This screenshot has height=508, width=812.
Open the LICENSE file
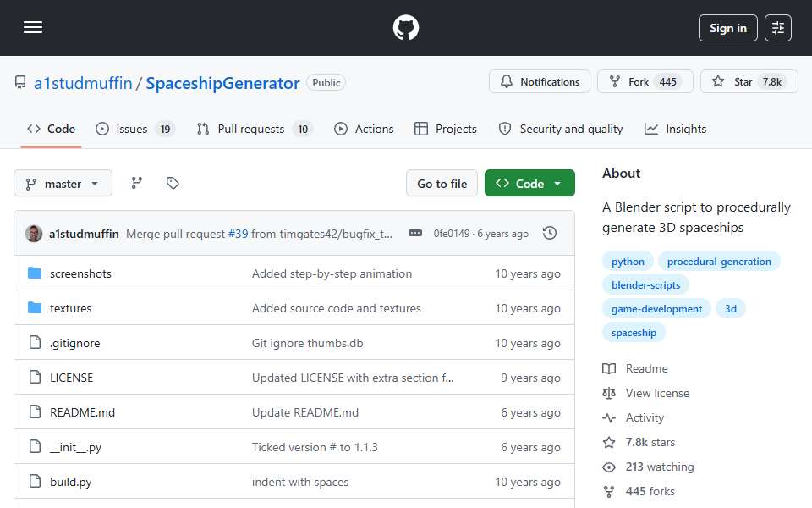pyautogui.click(x=71, y=378)
